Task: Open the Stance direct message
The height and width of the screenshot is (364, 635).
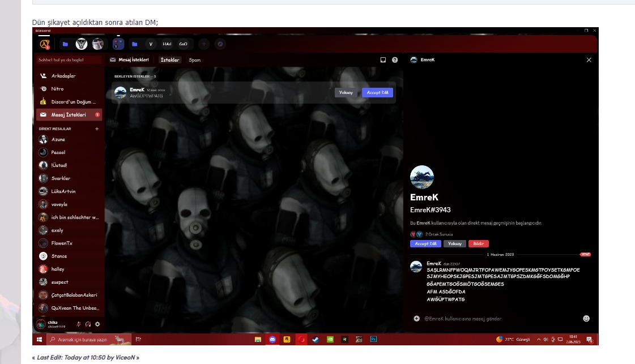Action: tap(69, 256)
